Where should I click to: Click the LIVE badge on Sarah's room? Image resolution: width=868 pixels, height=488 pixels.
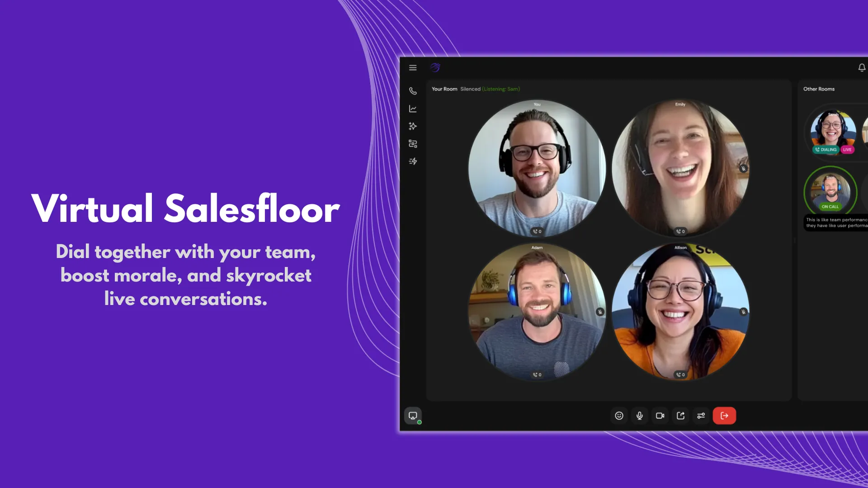pyautogui.click(x=847, y=150)
